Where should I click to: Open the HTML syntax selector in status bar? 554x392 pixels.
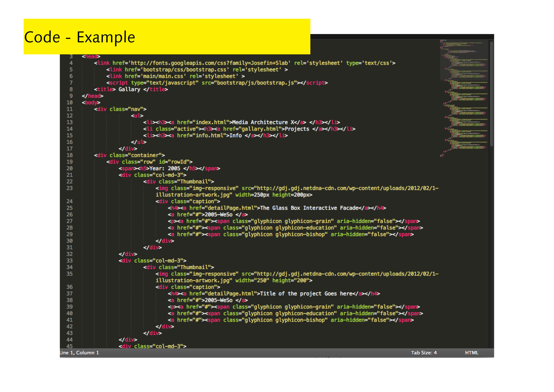tap(471, 353)
